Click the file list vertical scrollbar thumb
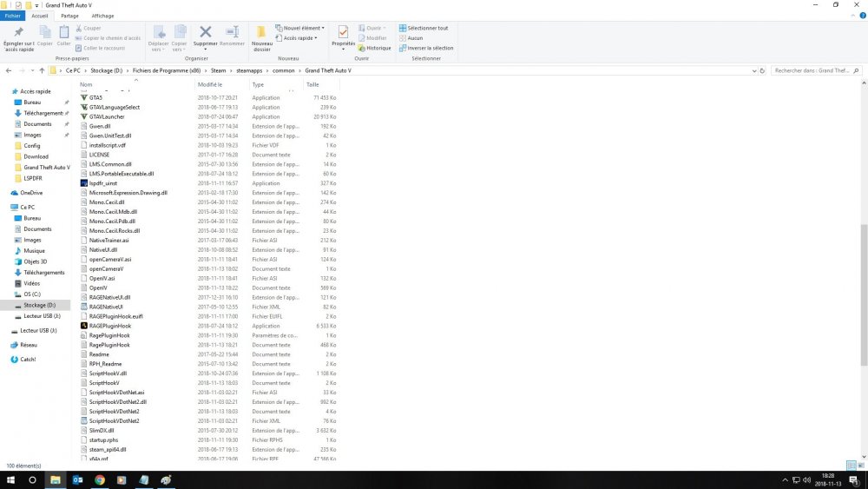868x489 pixels. coord(864,294)
